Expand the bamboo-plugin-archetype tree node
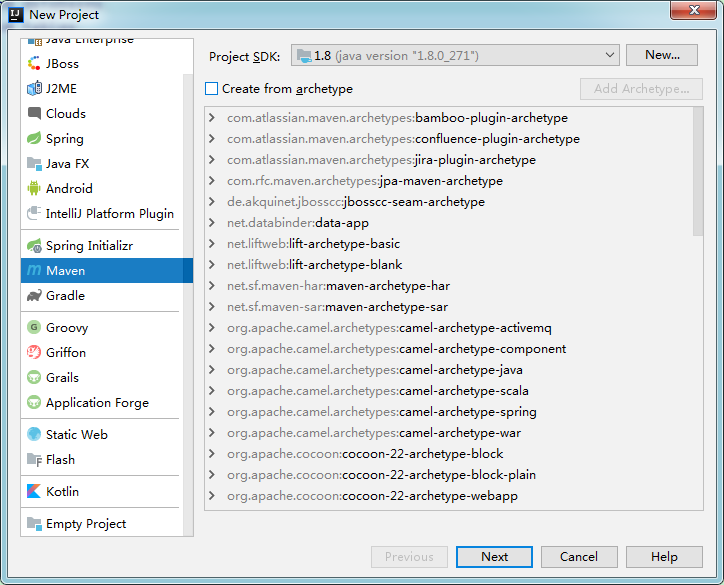 (x=212, y=118)
